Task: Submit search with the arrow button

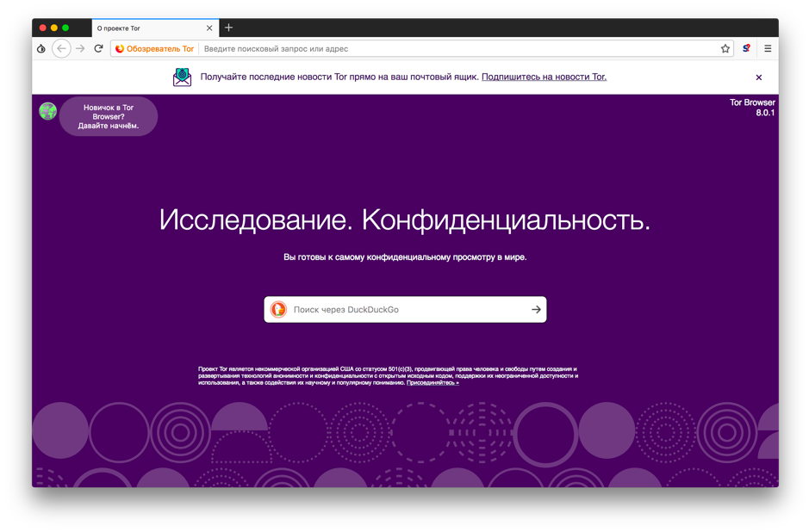Action: (536, 309)
